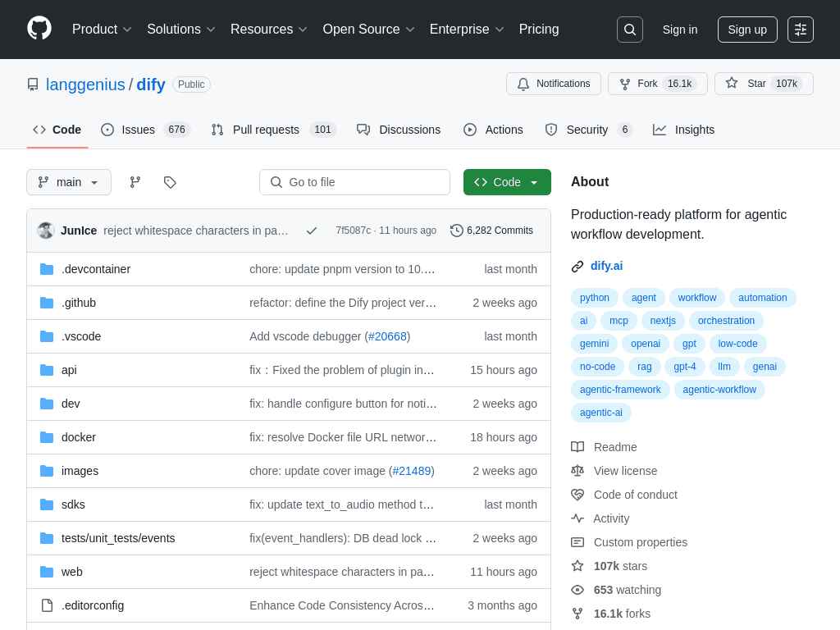Open the dify.ai website link
The width and height of the screenshot is (840, 630).
pyautogui.click(x=606, y=266)
